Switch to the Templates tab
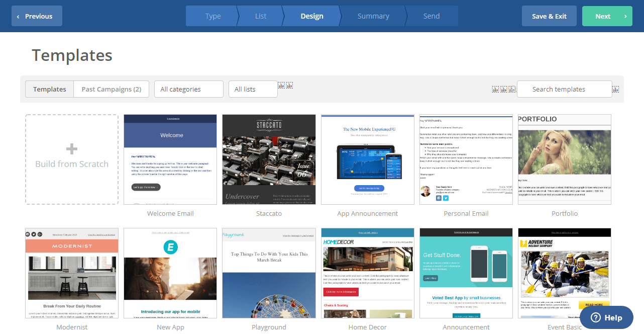 coord(50,89)
